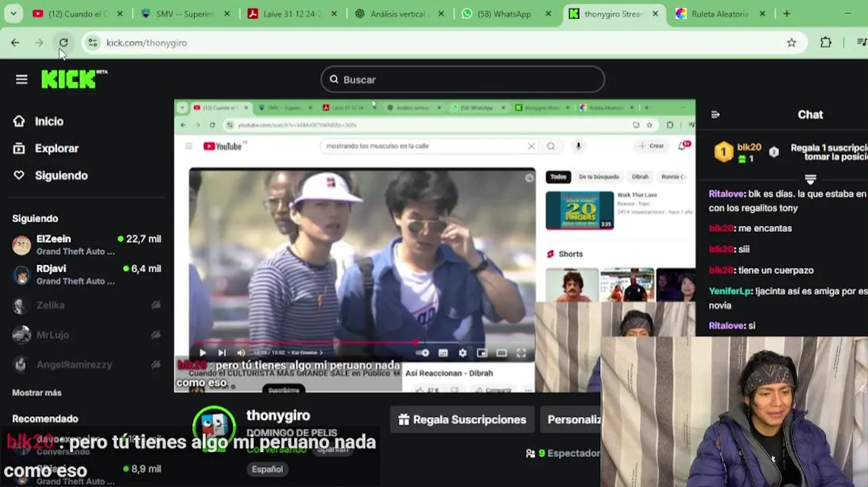This screenshot has height=487, width=868.
Task: Go back to the previous page
Action: tap(15, 43)
